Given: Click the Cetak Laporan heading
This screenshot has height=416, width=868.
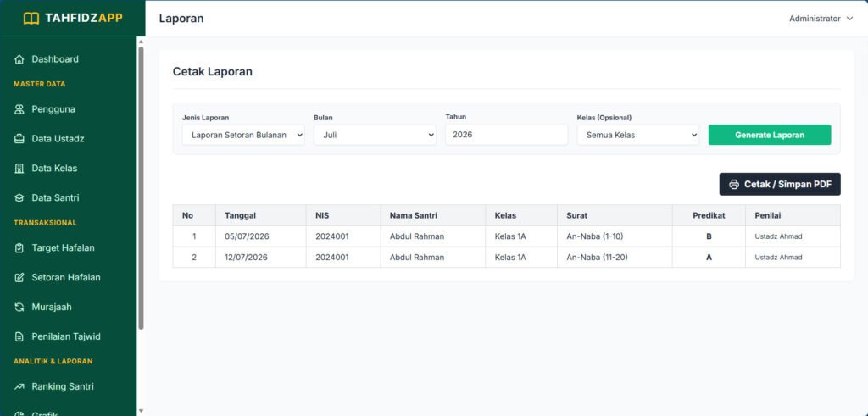Looking at the screenshot, I should coord(213,71).
